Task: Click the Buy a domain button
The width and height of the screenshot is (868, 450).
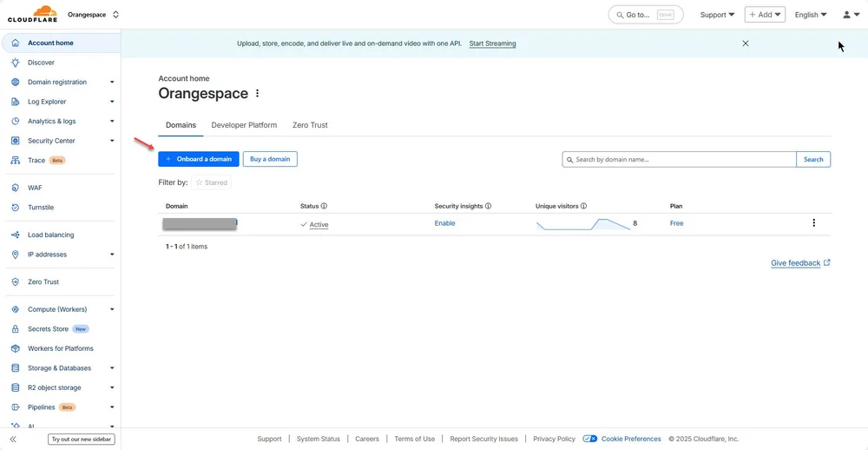Action: 270,159
